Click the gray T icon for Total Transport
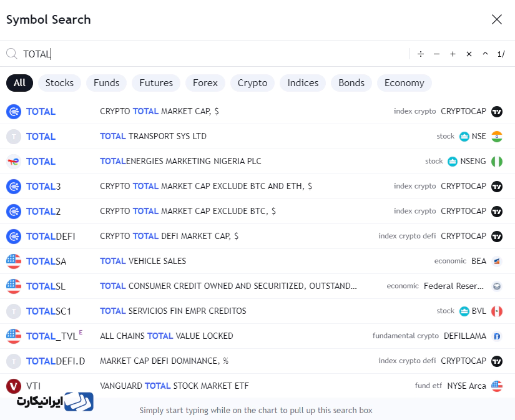 14,137
